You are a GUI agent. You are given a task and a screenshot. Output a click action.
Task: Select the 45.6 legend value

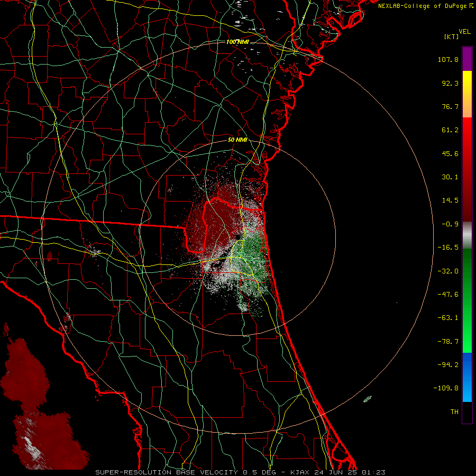pos(450,153)
